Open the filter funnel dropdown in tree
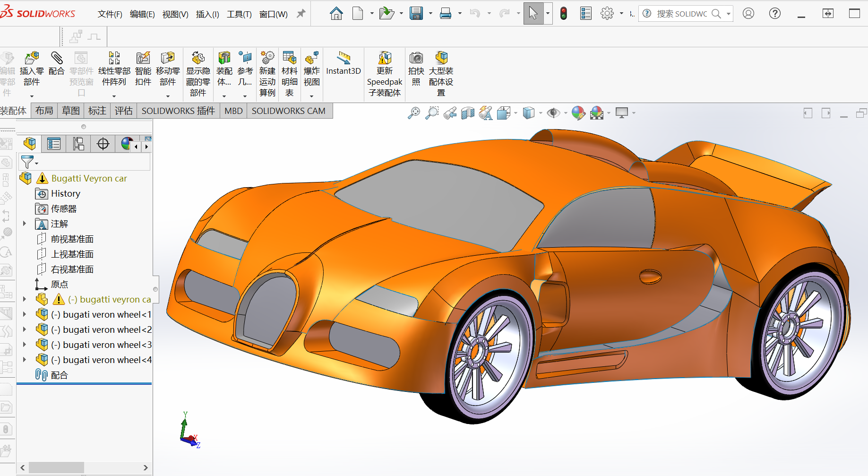 pyautogui.click(x=29, y=162)
